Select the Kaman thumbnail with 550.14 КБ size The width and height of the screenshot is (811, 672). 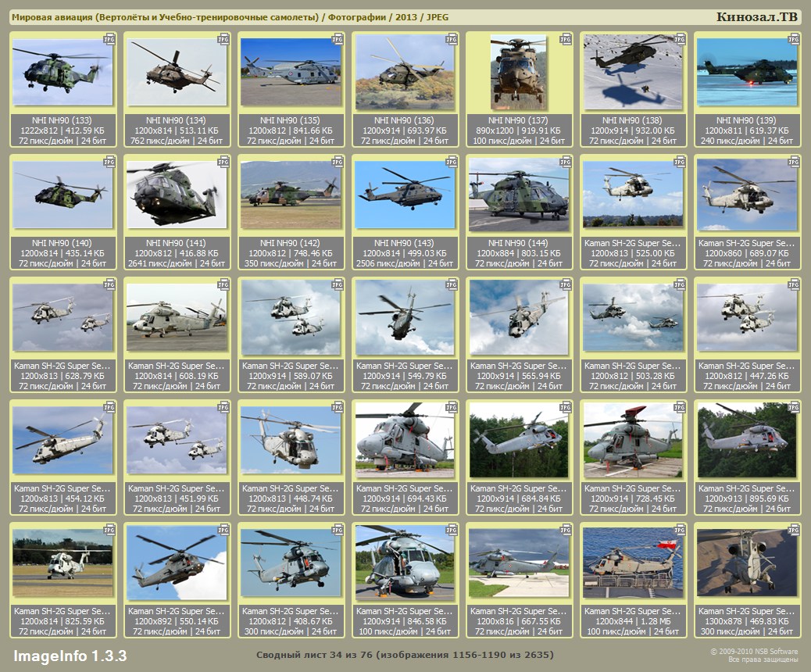click(177, 563)
